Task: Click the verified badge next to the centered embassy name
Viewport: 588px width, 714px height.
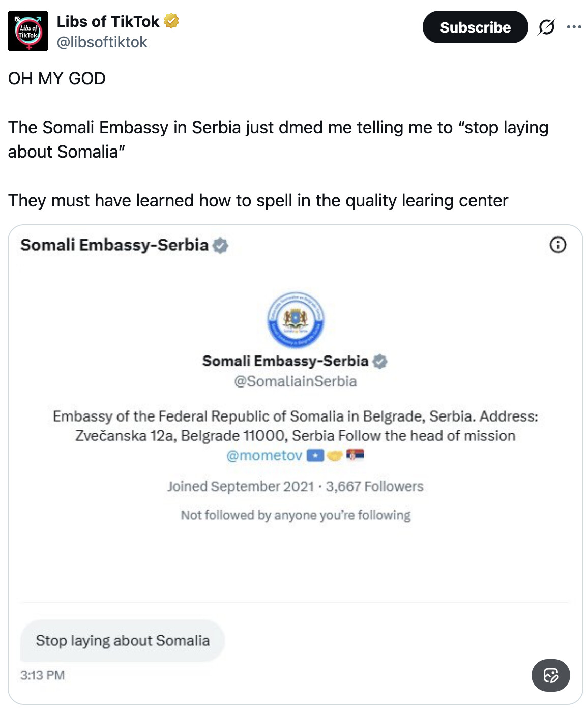Action: 380,362
